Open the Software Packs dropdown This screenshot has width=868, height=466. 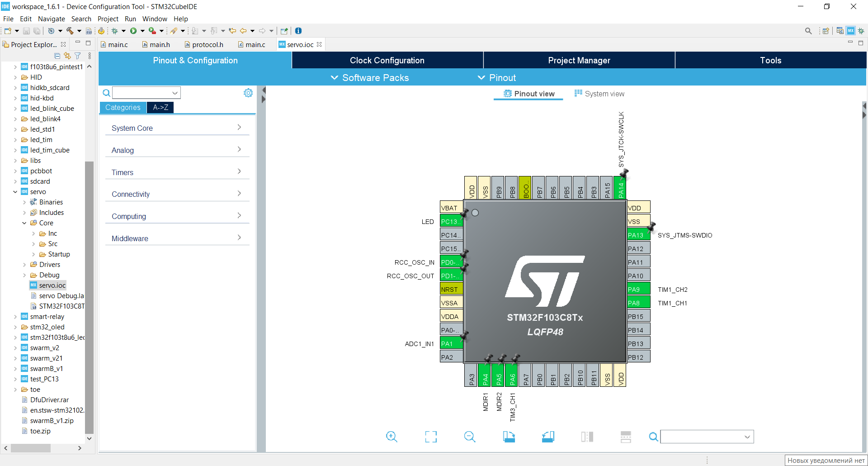point(370,78)
